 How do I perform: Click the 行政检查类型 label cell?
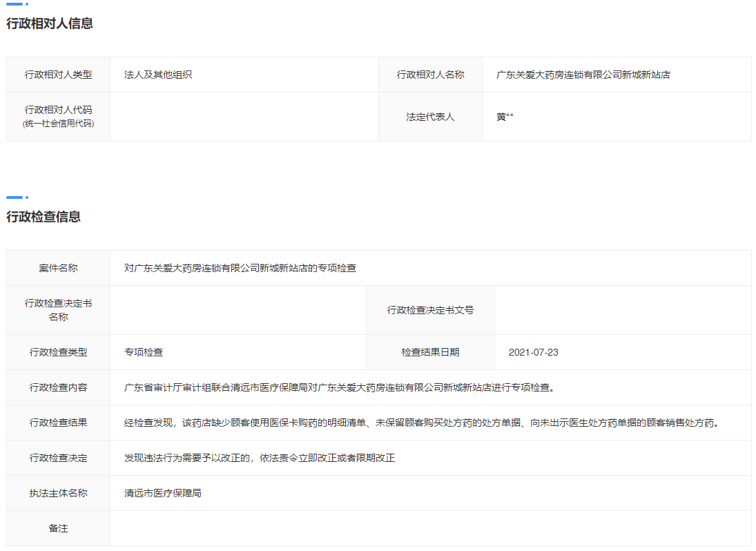58,352
